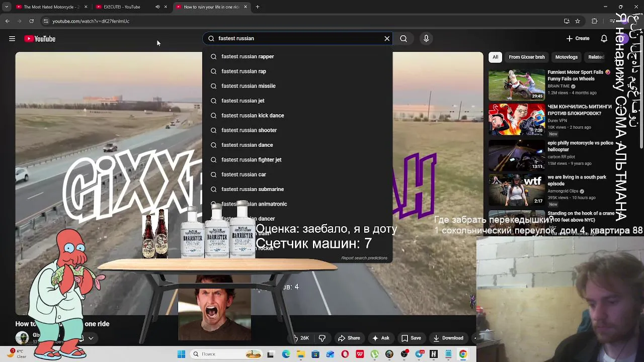Open Funniest Motor Sport Fails thumbnail
The height and width of the screenshot is (362, 644).
(517, 85)
